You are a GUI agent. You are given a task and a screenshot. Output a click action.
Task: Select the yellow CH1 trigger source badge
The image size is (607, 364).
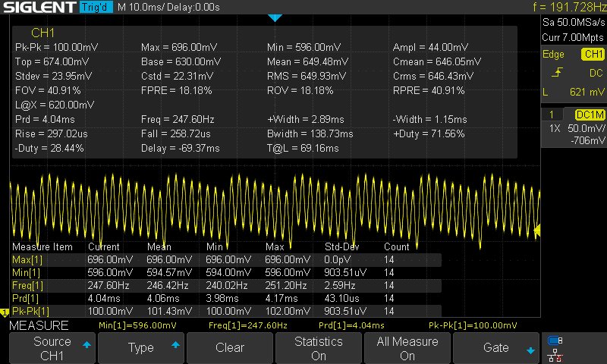[593, 54]
